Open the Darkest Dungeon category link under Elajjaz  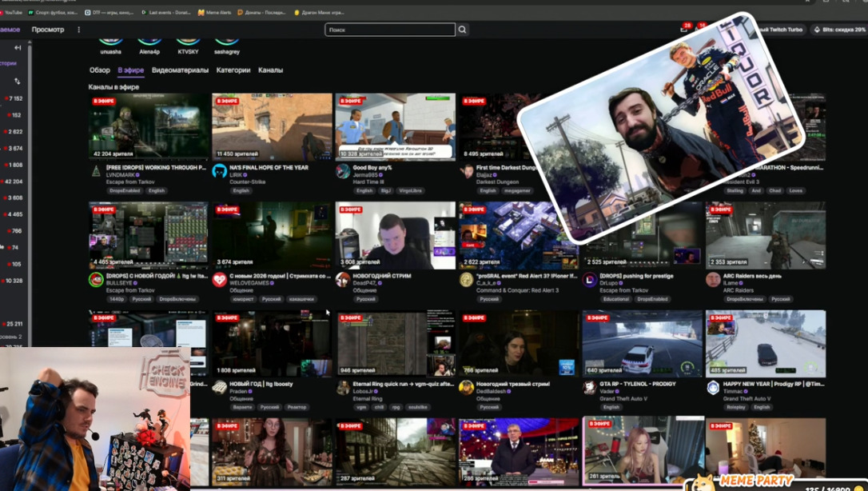(x=498, y=182)
